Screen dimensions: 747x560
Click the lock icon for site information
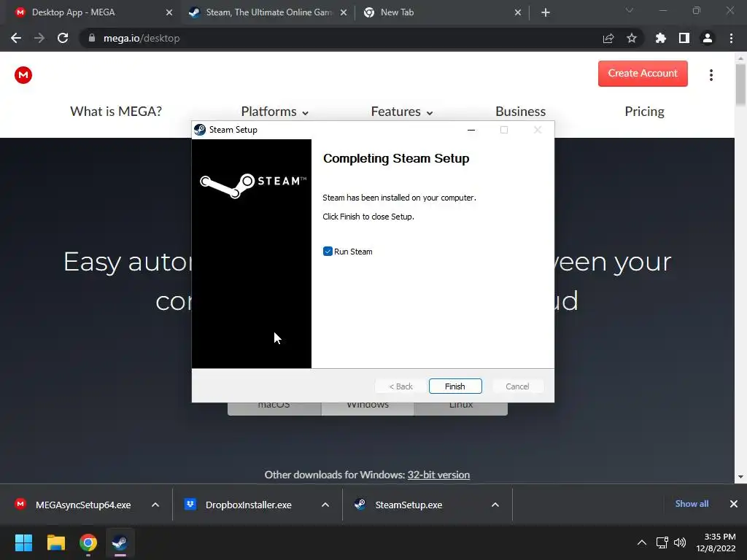[92, 38]
